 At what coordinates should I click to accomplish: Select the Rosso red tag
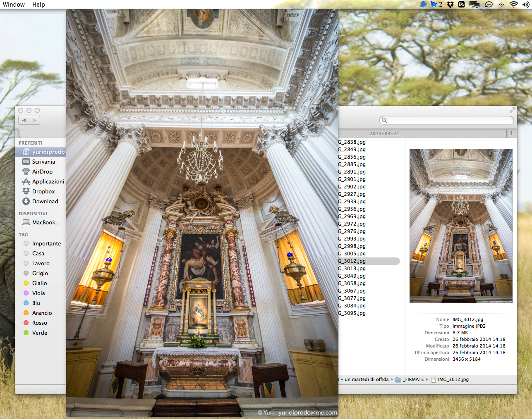coord(40,323)
